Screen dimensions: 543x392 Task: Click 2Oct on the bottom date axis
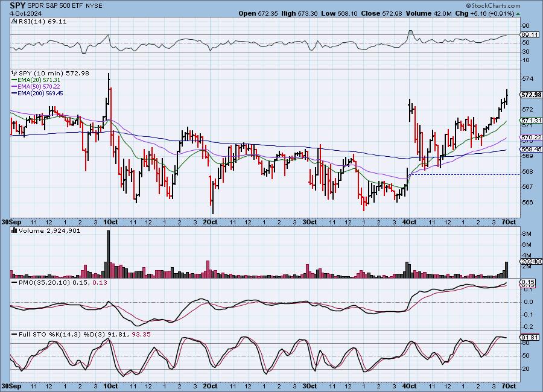coord(210,386)
